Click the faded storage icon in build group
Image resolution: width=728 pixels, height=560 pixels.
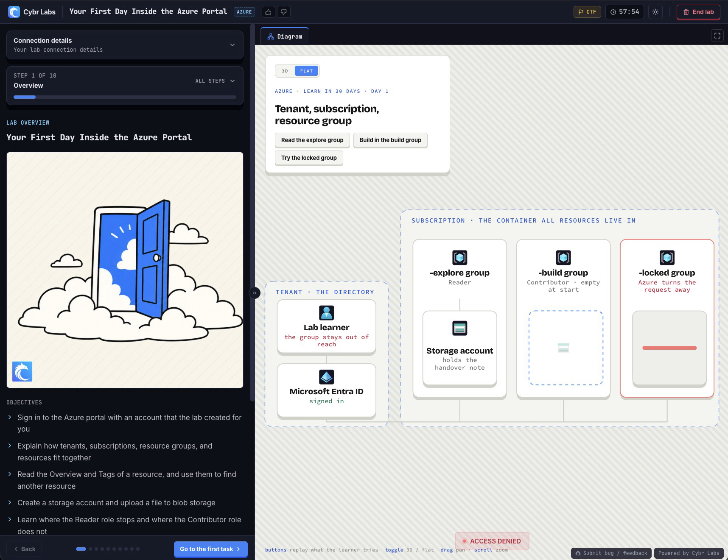(563, 348)
